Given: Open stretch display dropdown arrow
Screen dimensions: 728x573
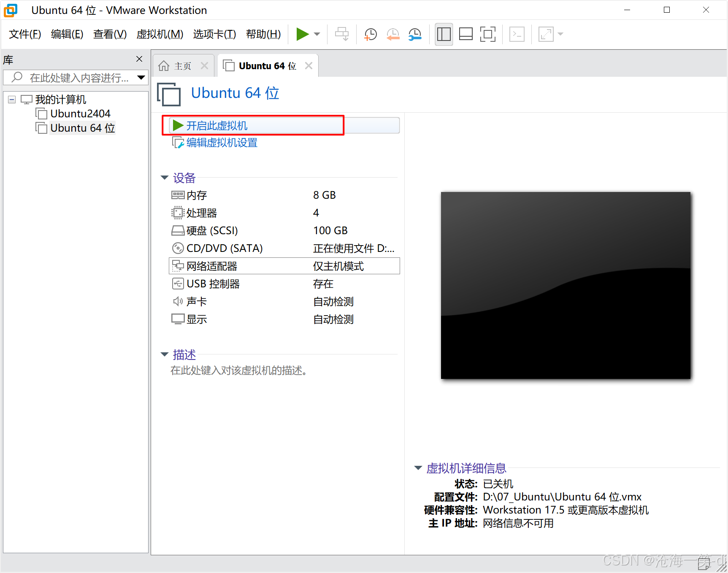Looking at the screenshot, I should [560, 34].
